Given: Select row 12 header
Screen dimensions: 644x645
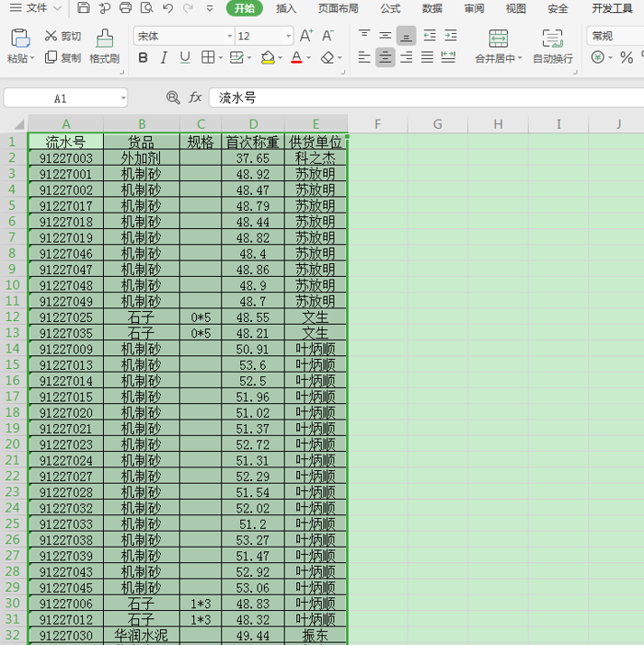Looking at the screenshot, I should (x=13, y=317).
